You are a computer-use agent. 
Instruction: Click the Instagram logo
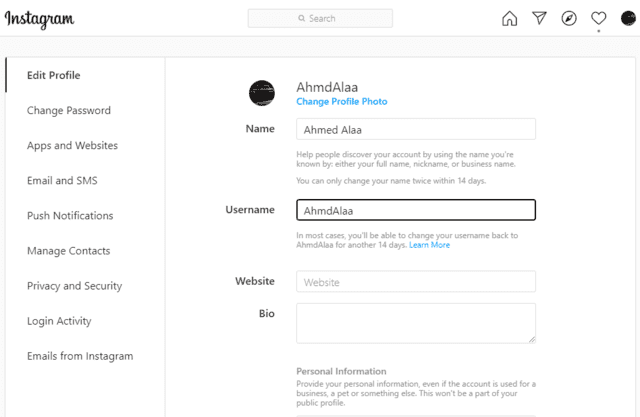point(39,19)
